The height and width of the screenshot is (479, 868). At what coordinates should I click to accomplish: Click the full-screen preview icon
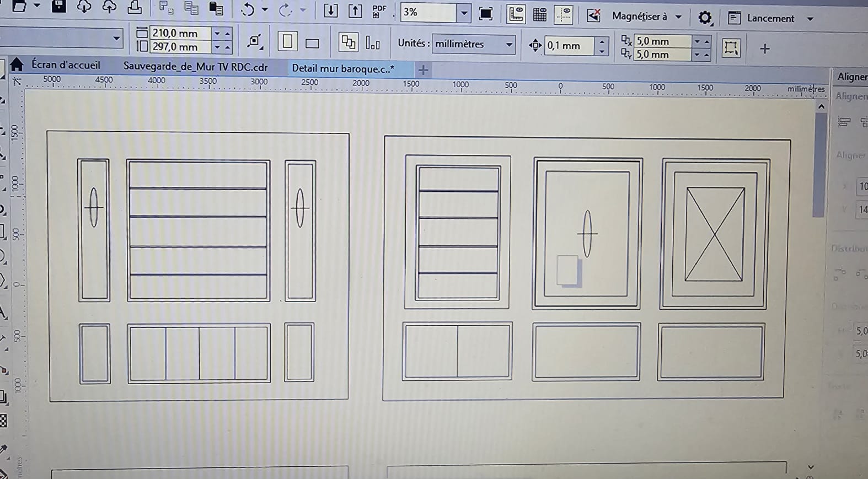point(485,14)
